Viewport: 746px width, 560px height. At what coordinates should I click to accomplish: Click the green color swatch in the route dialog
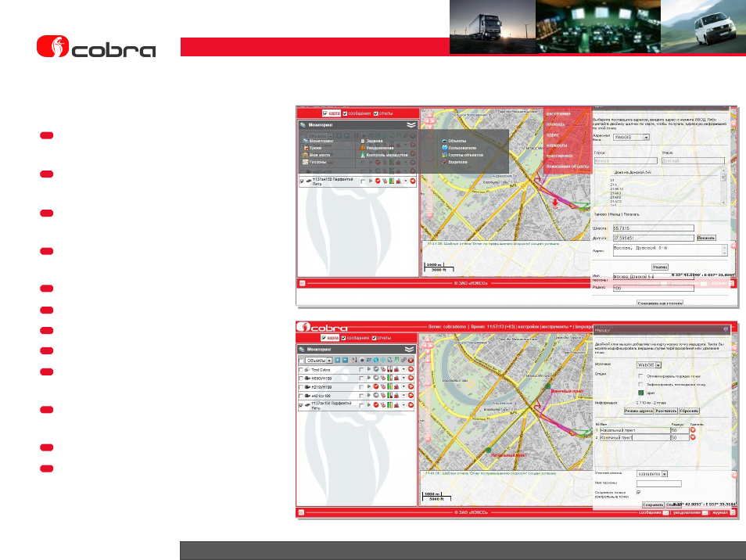(640, 393)
